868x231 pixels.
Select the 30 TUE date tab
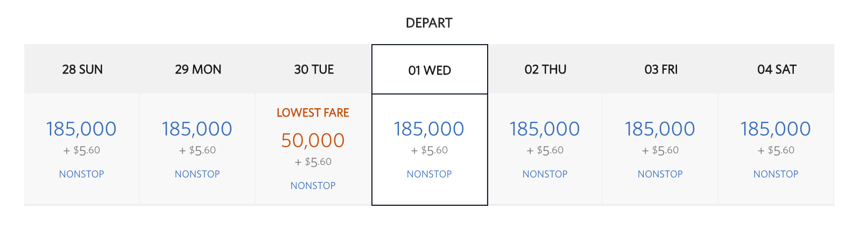point(314,69)
